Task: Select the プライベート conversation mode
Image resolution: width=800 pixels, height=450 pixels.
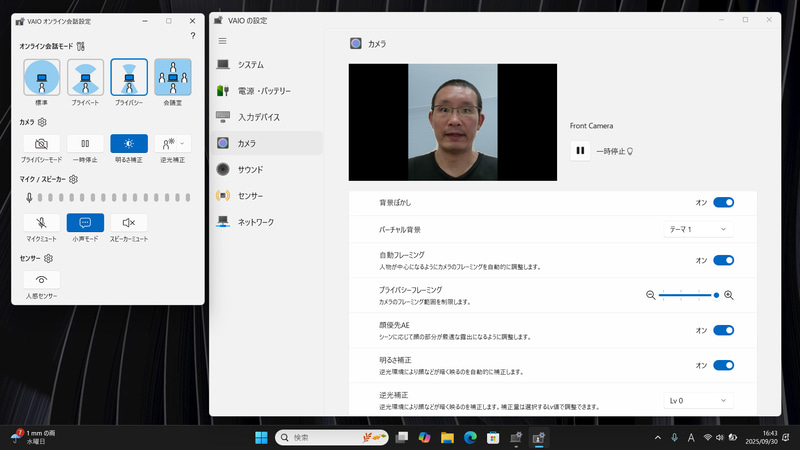Action: (85, 77)
